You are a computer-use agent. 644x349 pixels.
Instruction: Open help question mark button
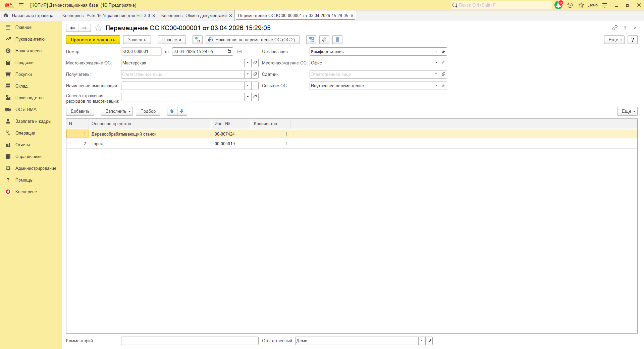(x=632, y=40)
